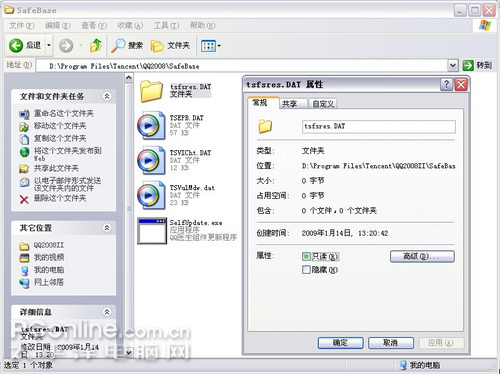
Task: Select the tsfsres.DAT folder icon
Action: [151, 91]
